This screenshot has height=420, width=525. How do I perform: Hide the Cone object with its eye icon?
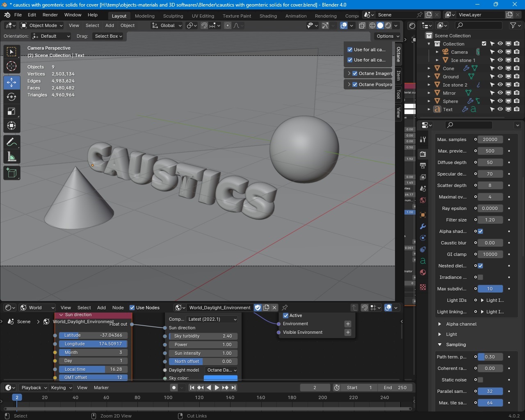(x=500, y=68)
